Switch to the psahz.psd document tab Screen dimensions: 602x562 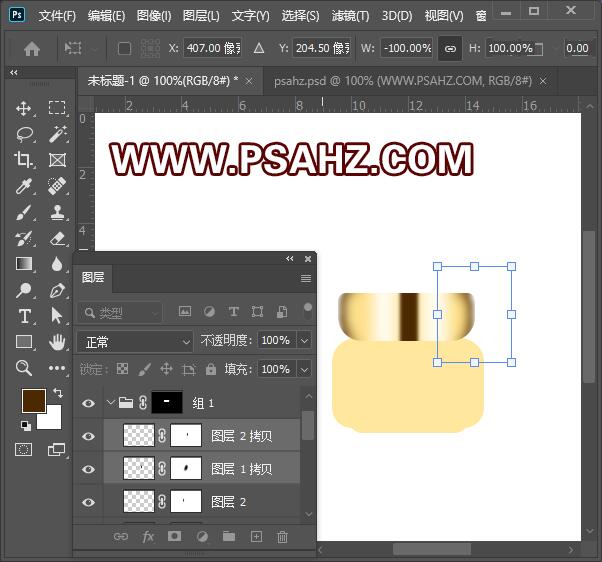403,81
